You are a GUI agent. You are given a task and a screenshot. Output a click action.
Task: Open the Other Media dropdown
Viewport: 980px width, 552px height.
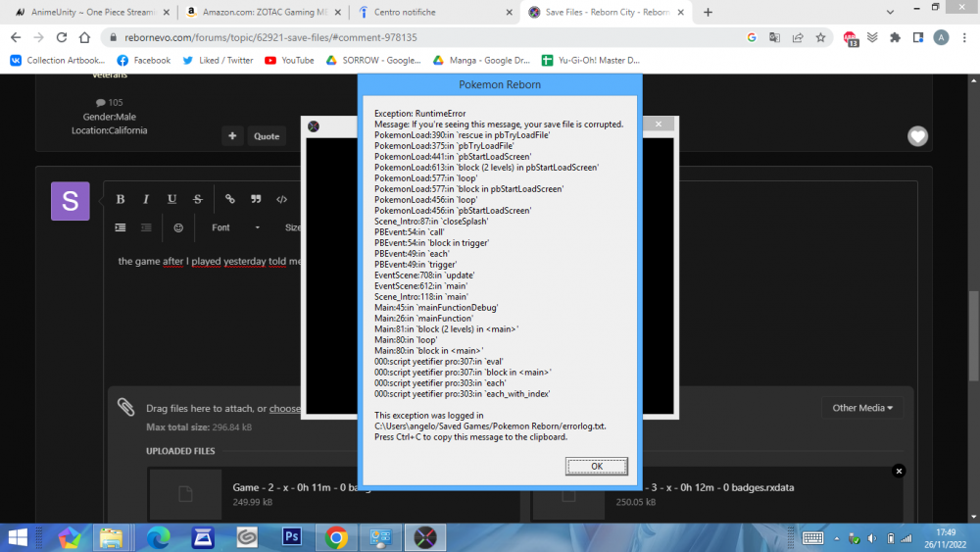pos(861,408)
